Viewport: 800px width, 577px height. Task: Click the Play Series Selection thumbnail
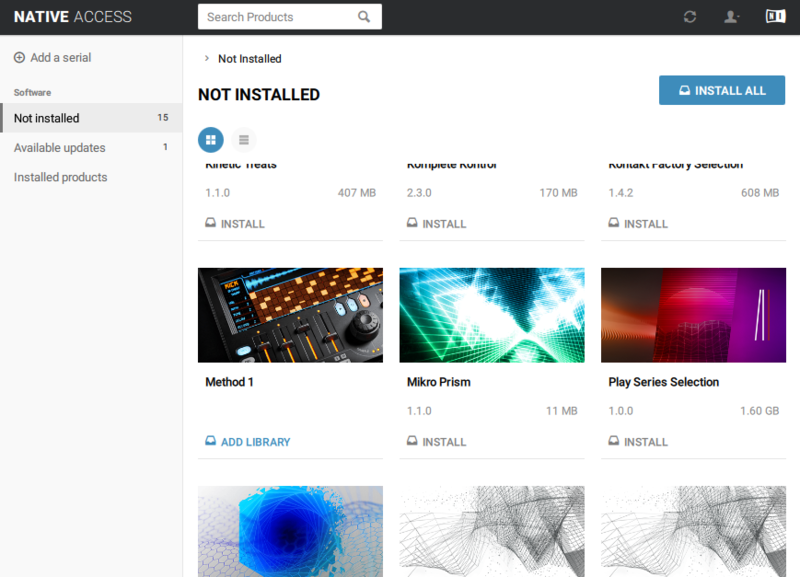pyautogui.click(x=693, y=315)
